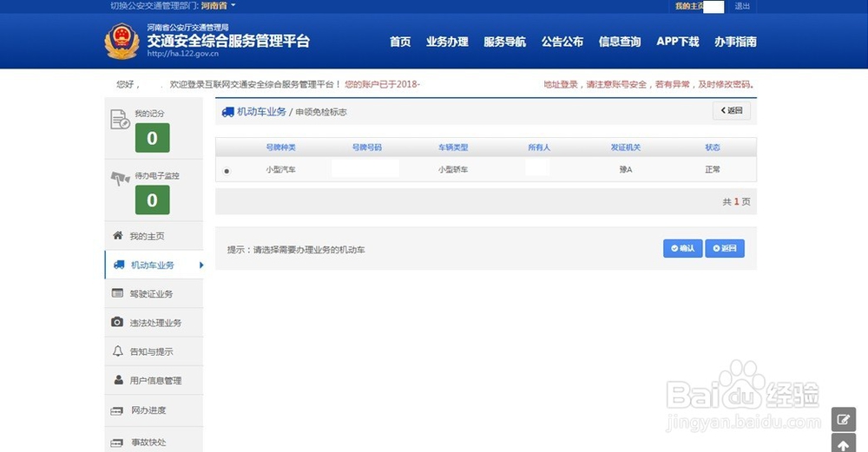Click the 发证机关 column header

(x=626, y=147)
